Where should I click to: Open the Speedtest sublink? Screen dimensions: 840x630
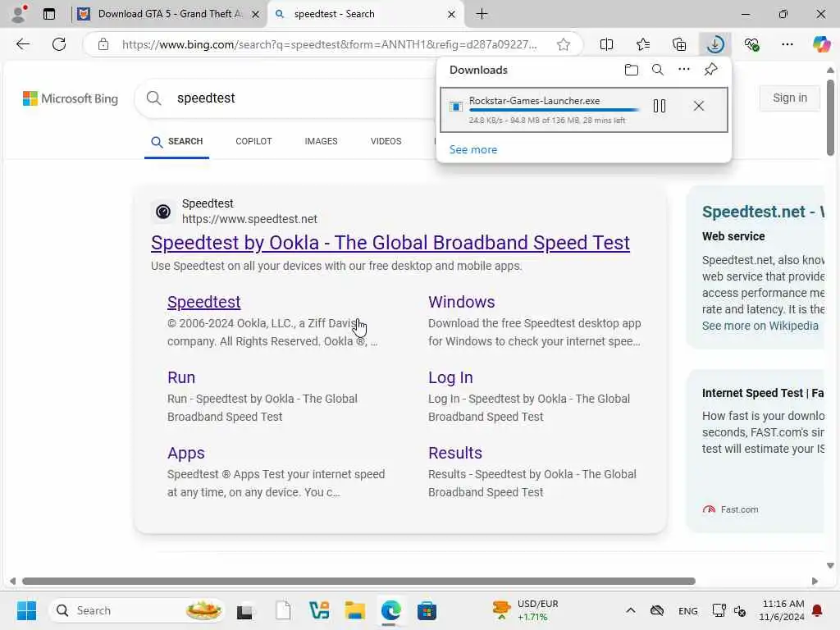click(x=203, y=302)
